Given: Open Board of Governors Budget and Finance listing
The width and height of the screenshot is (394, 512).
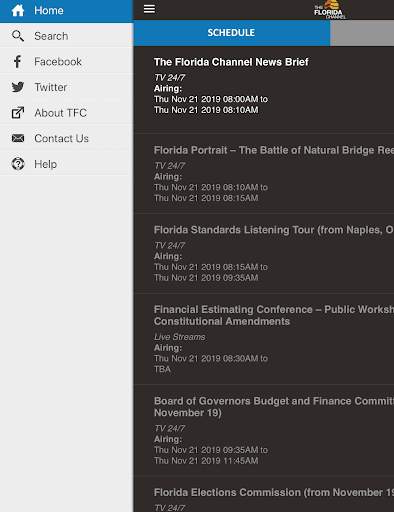Looking at the screenshot, I should tap(264, 430).
